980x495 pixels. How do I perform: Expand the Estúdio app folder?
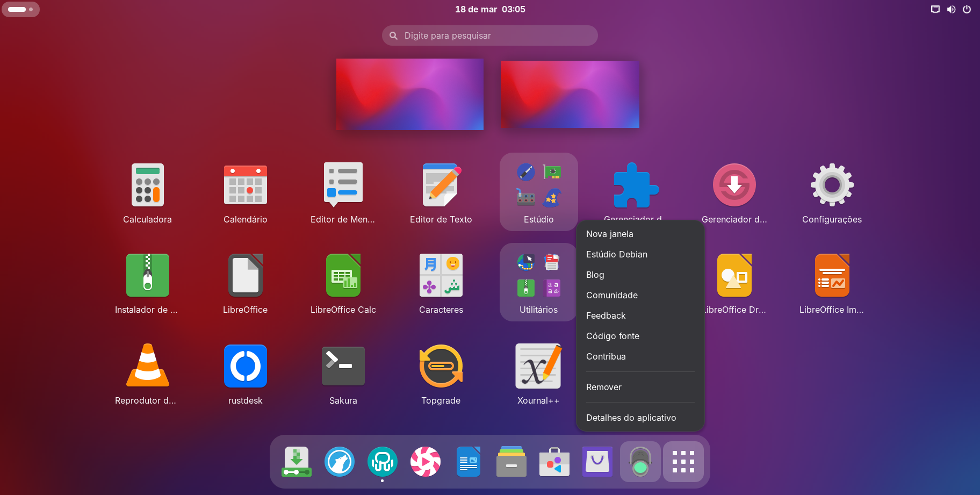(538, 192)
